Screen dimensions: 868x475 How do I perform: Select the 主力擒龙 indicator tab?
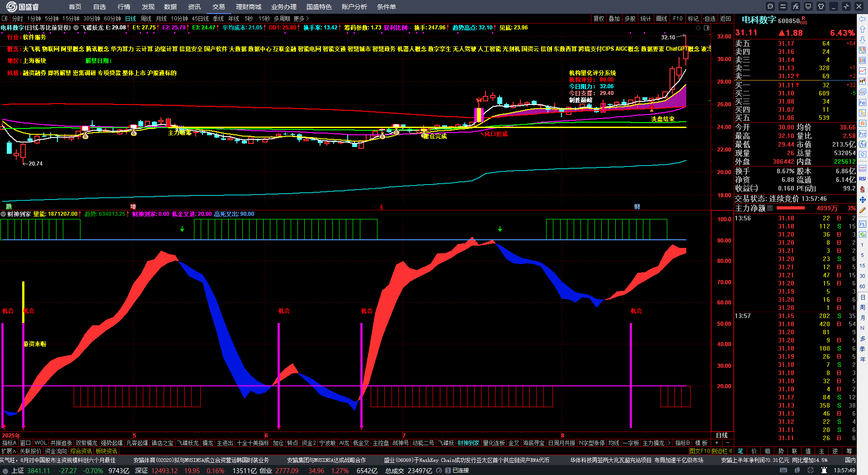[x=653, y=443]
